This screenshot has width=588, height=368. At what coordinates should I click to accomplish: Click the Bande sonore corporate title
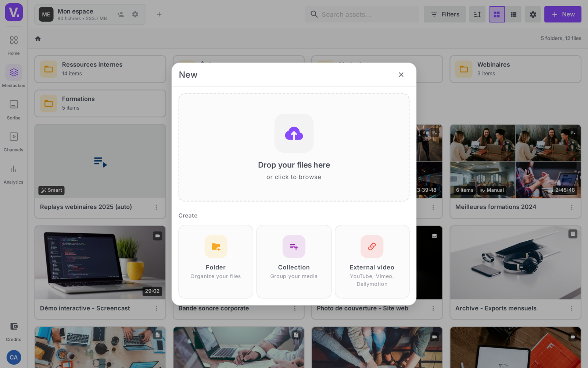click(214, 308)
